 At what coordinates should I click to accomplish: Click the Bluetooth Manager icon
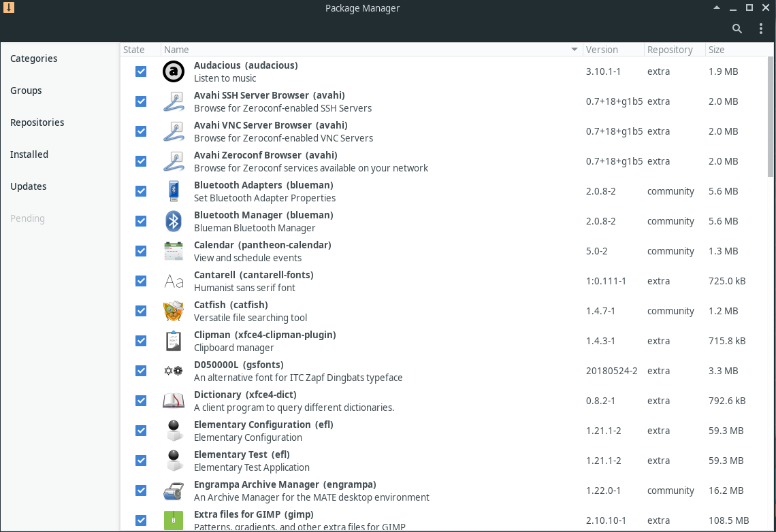pos(174,222)
